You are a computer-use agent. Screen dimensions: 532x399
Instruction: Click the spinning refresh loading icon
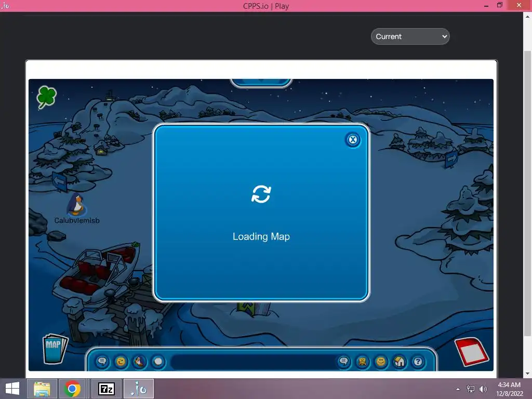[261, 194]
